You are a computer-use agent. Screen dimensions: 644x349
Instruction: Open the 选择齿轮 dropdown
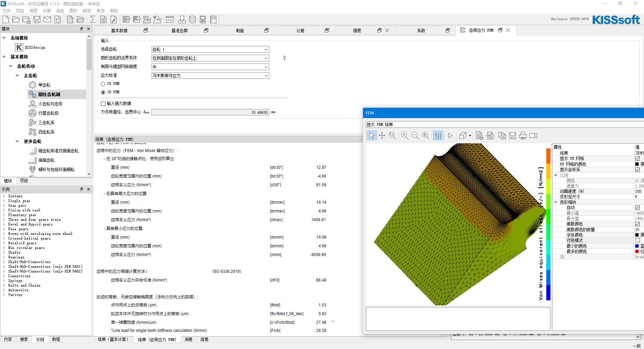210,49
